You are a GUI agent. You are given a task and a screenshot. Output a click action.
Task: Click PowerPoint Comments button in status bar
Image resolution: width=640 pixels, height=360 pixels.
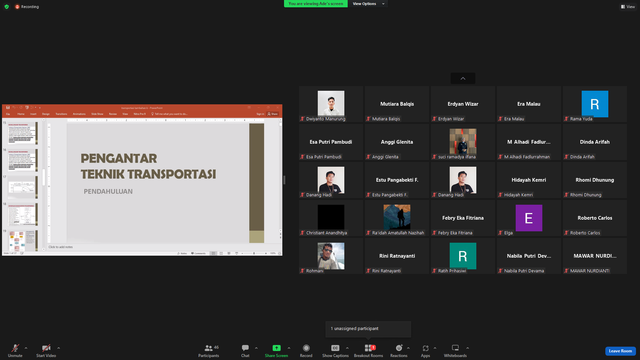pos(198,253)
